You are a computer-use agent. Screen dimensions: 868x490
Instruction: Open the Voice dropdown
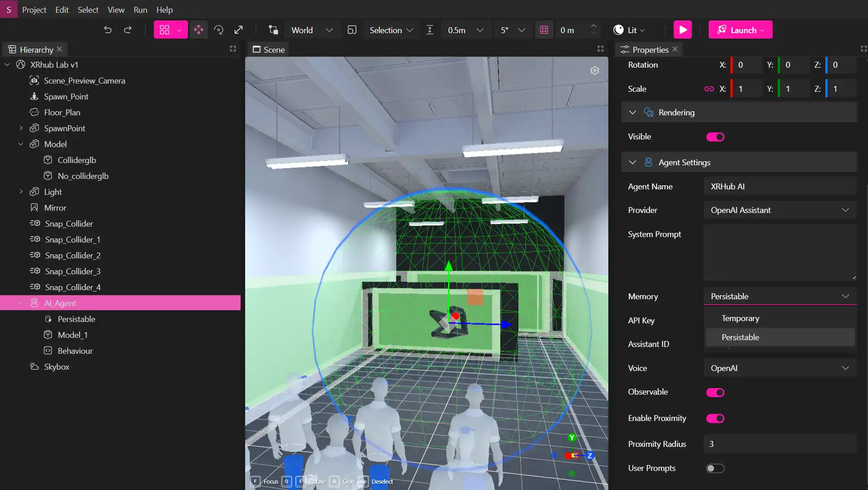[780, 368]
